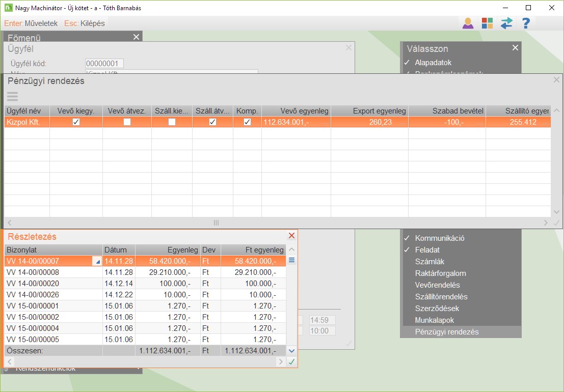Click Enter: Műveletek command
Screen dimensions: 564x392
31,23
